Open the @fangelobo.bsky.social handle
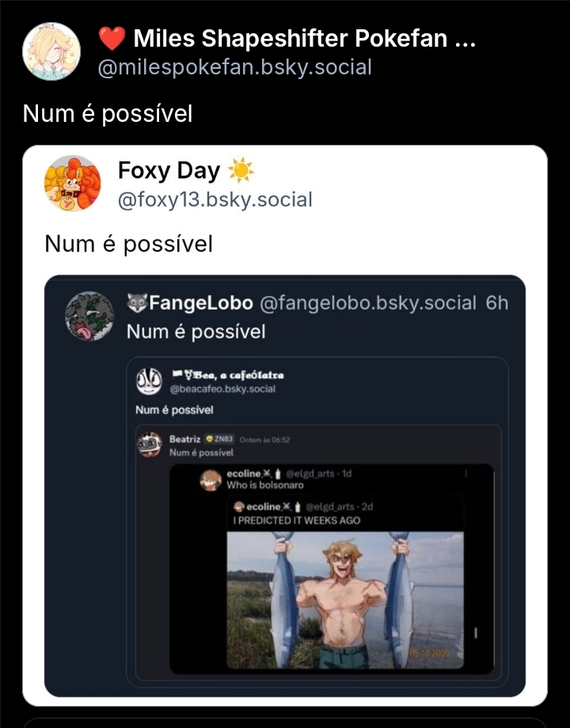Screen dimensions: 570x728 click(x=368, y=303)
